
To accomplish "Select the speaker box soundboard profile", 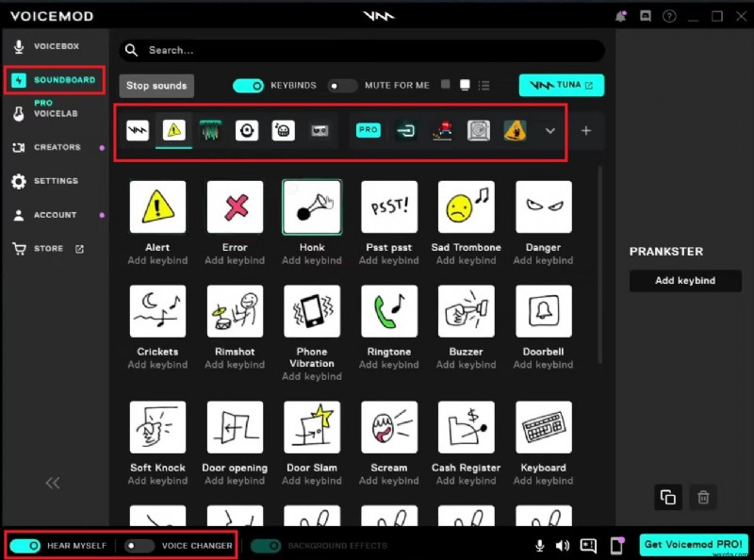I will (479, 130).
